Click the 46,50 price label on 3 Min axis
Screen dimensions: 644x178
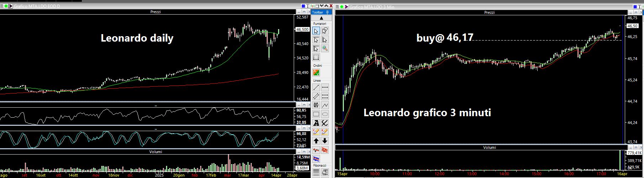click(632, 26)
